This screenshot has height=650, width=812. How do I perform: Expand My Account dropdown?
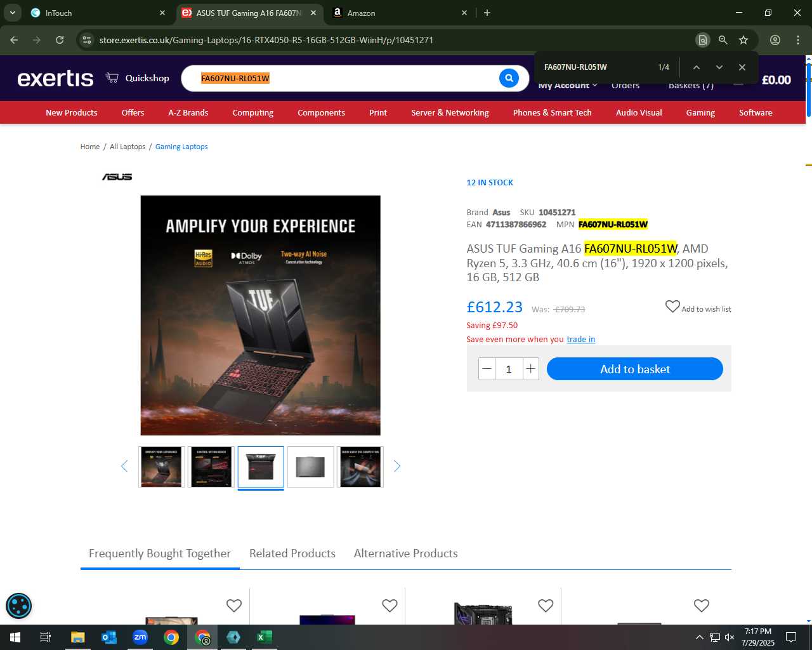point(568,86)
